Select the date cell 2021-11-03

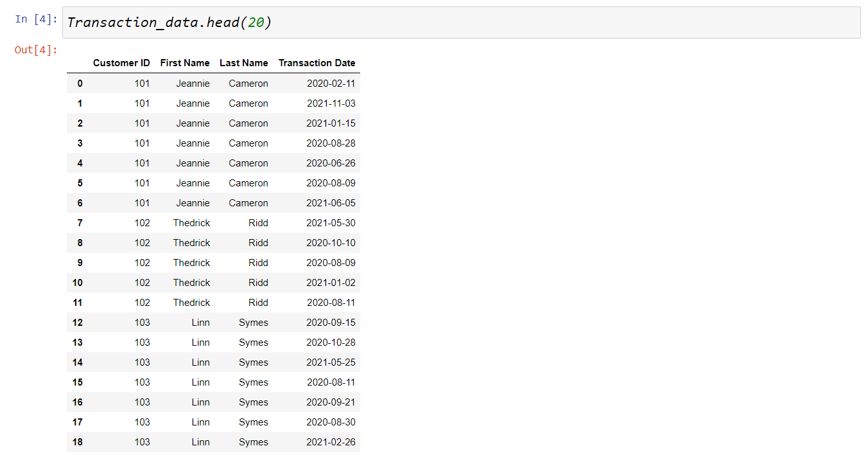(x=331, y=103)
